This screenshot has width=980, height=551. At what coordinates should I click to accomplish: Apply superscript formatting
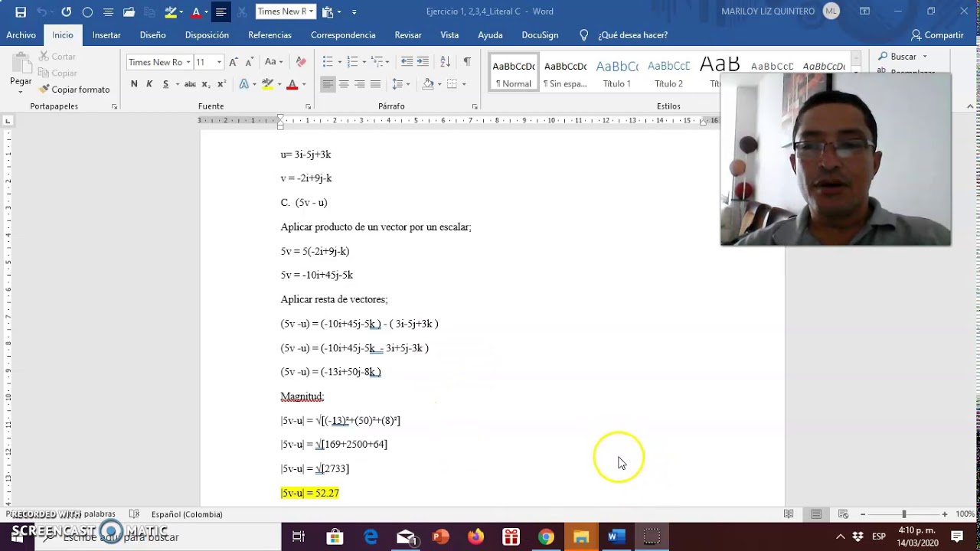coord(222,84)
